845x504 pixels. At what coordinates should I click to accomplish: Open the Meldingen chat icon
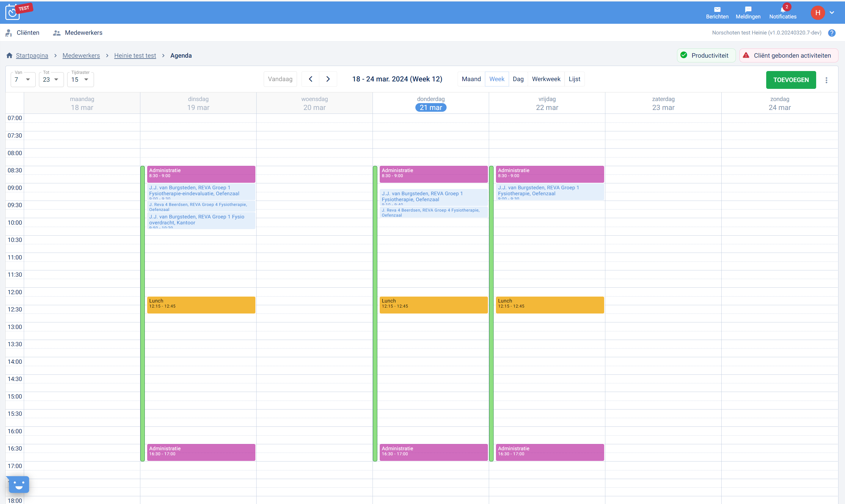point(748,10)
